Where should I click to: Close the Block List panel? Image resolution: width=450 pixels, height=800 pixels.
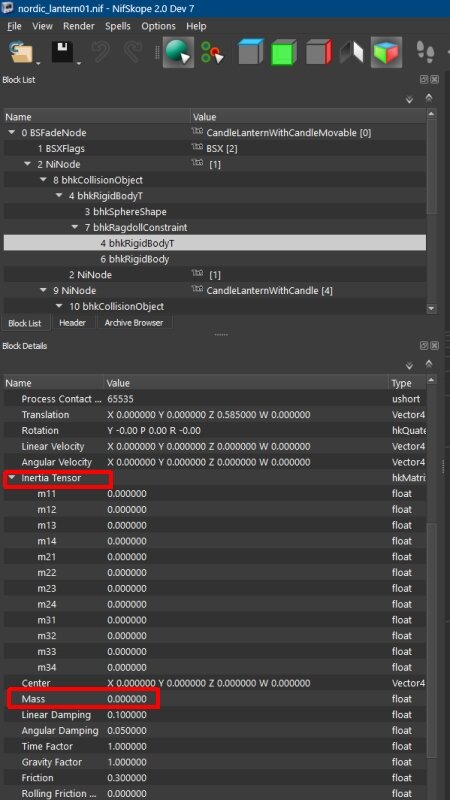click(x=434, y=80)
